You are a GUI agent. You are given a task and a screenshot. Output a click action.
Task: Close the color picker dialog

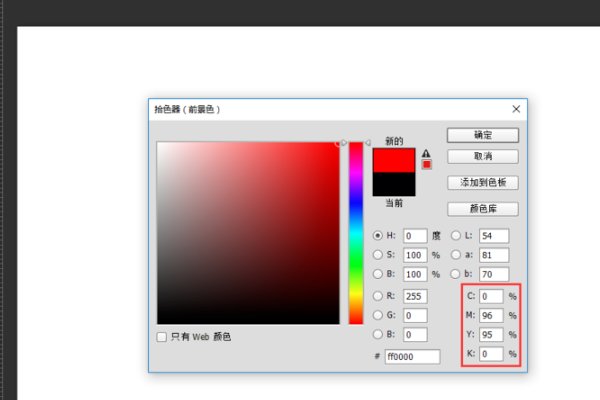[x=516, y=108]
